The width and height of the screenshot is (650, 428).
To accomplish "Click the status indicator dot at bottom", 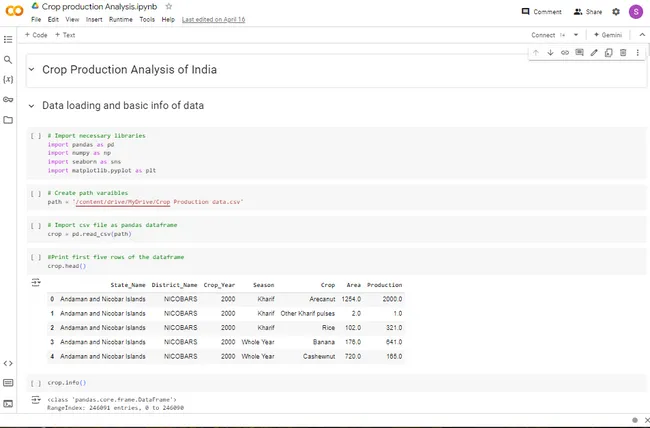I will (635, 420).
